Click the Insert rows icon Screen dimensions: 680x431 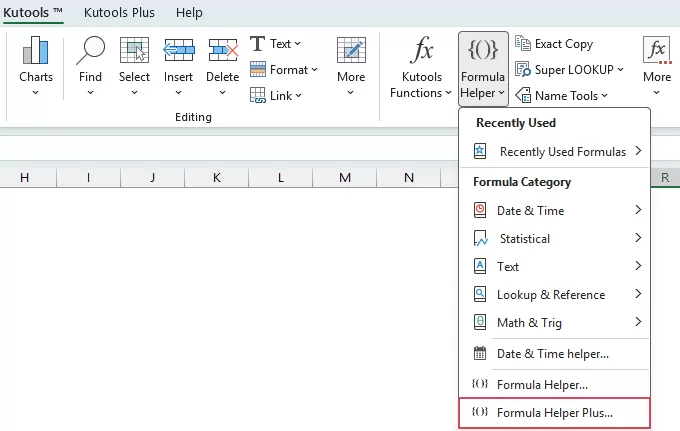tap(178, 50)
